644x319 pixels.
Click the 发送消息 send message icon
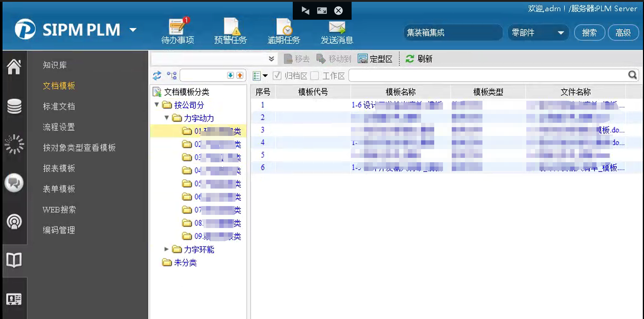337,27
